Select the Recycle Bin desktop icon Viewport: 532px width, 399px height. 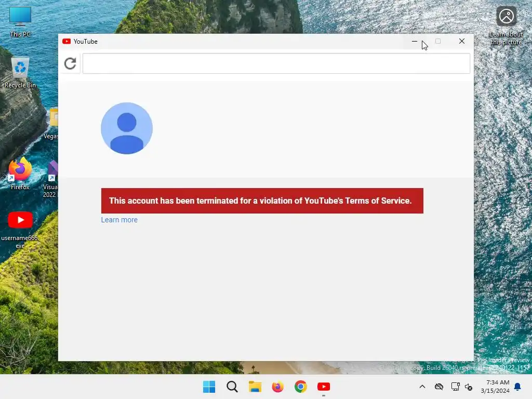click(x=20, y=73)
